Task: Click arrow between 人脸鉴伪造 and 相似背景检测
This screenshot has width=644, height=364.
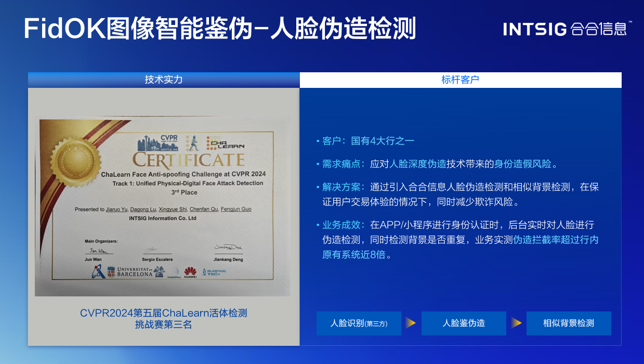Action: point(516,323)
